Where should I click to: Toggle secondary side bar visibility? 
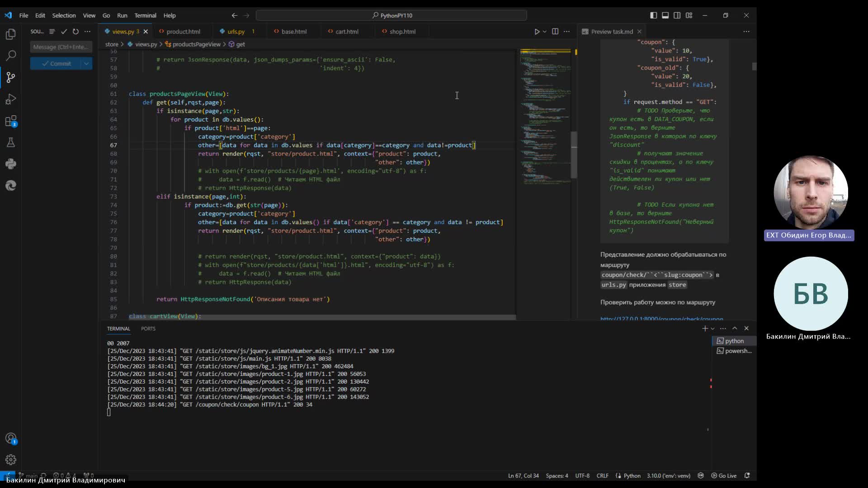click(x=677, y=15)
